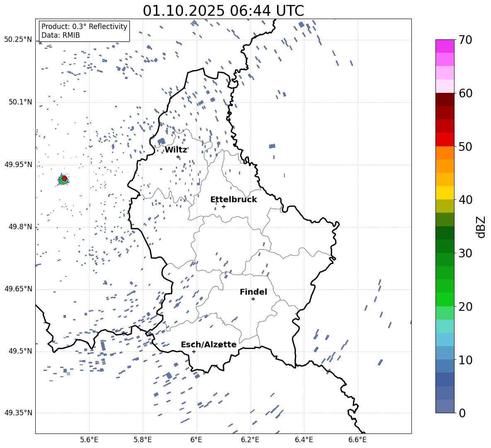491x448 pixels.
Task: Click the colorbar tick label 20
Action: pos(465,307)
